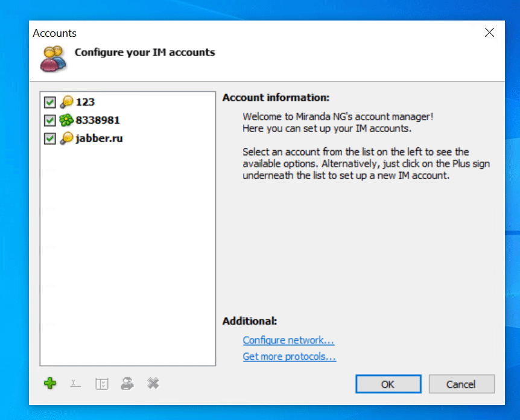Viewport: 520px width, 420px height.
Task: Click the bulb icon beside account 123
Action: (66, 102)
